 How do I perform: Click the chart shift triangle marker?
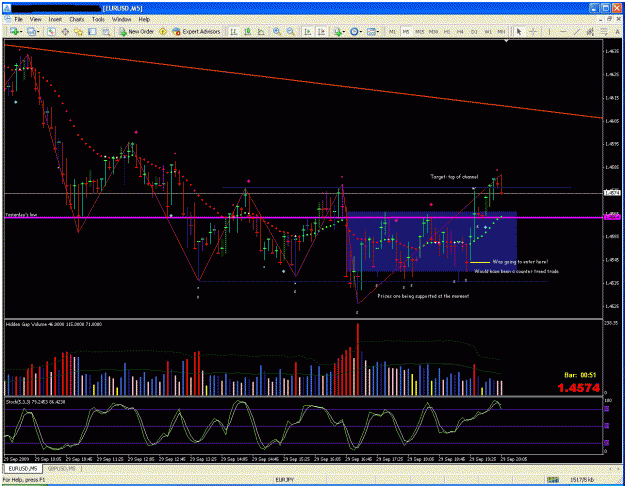pos(506,41)
